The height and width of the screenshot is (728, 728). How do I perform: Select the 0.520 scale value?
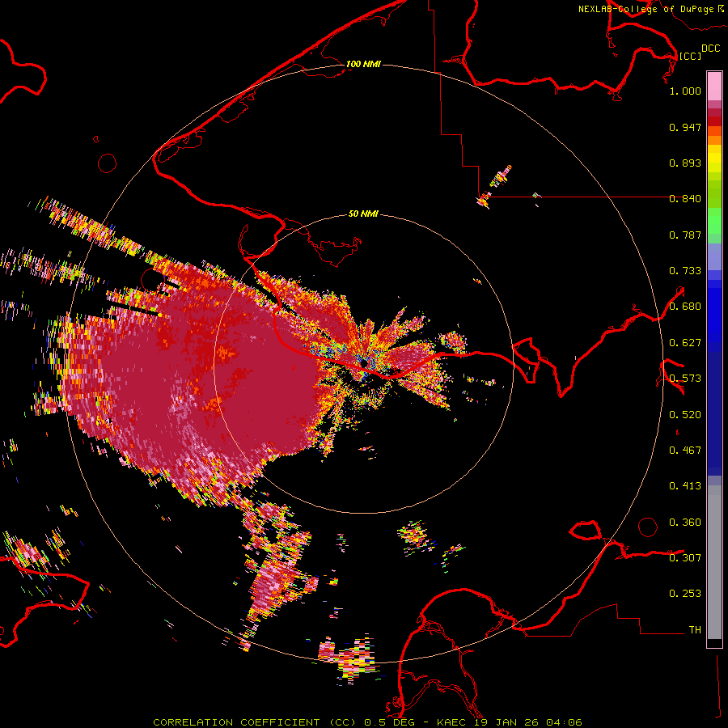(685, 415)
